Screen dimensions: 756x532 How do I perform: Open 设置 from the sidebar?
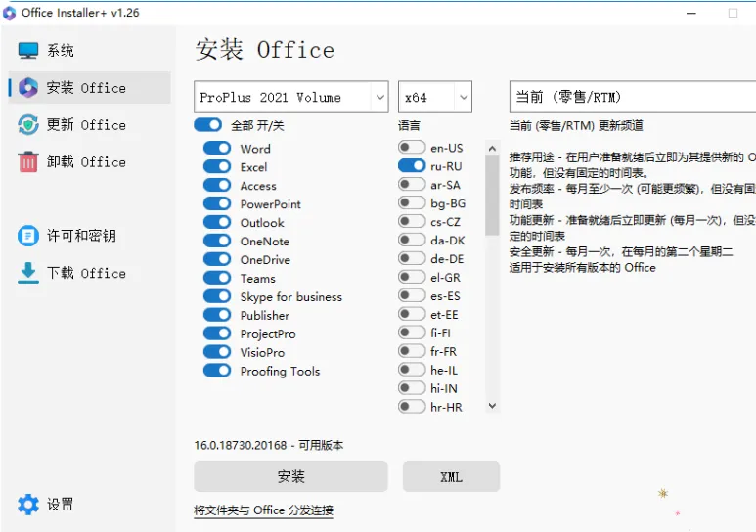click(x=89, y=505)
